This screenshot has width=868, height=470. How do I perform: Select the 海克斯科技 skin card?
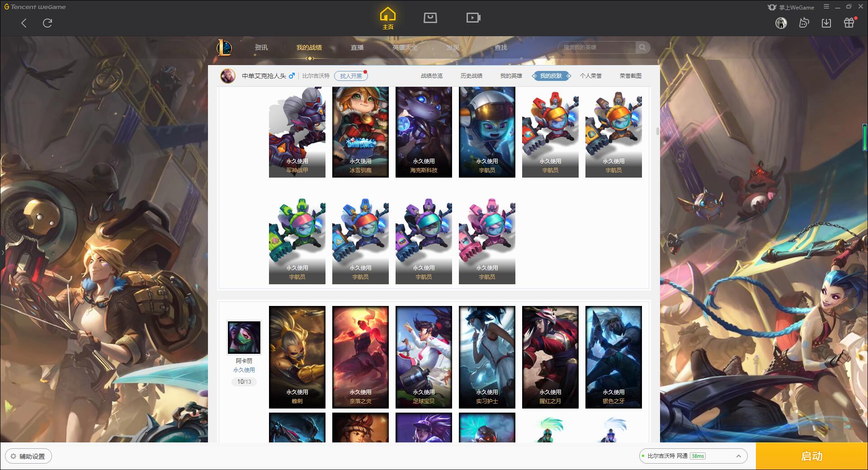click(424, 132)
